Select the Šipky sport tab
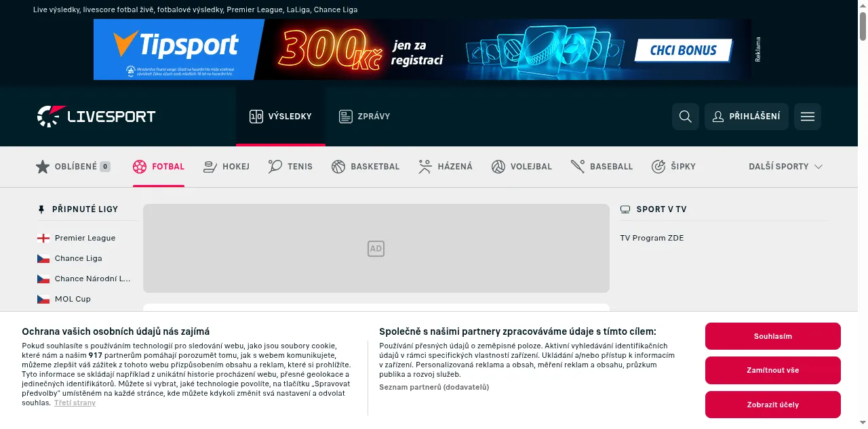This screenshot has width=868, height=429. click(674, 167)
